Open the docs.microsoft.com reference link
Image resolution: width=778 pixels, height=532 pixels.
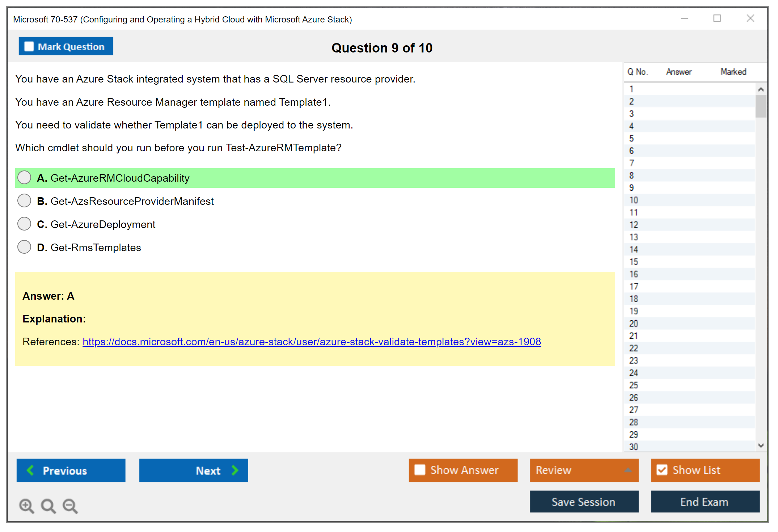point(312,342)
